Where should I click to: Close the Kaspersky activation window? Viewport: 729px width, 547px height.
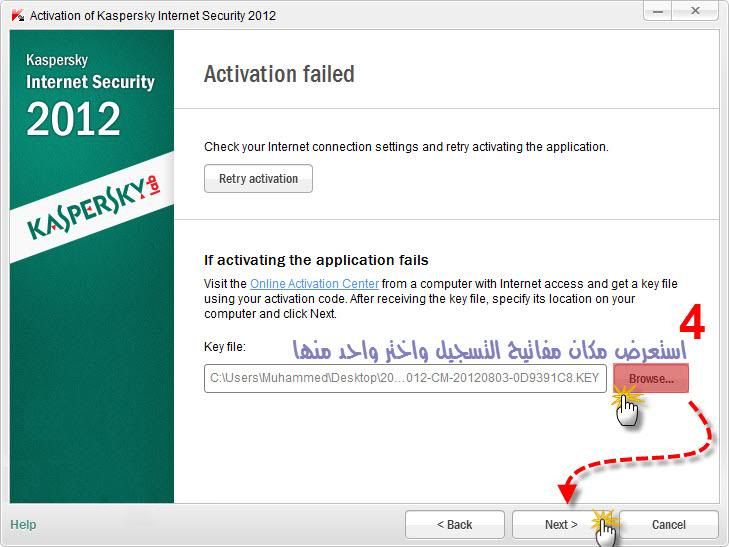pyautogui.click(x=695, y=11)
